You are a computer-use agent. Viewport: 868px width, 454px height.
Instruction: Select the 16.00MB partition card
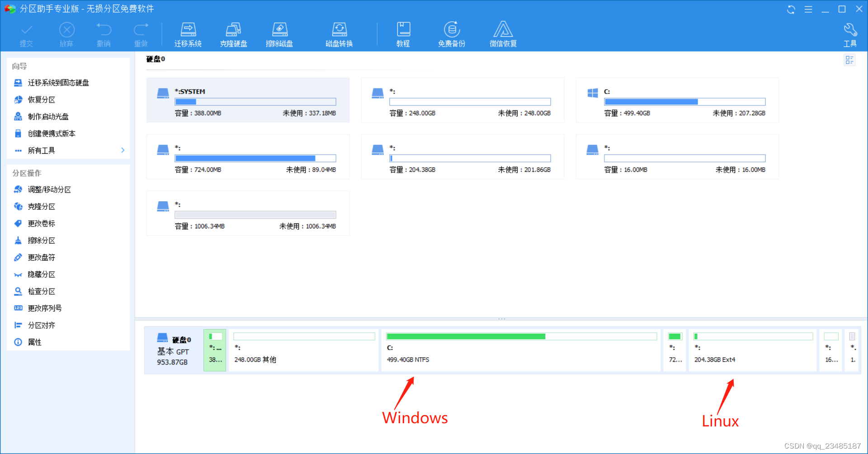[x=677, y=156]
